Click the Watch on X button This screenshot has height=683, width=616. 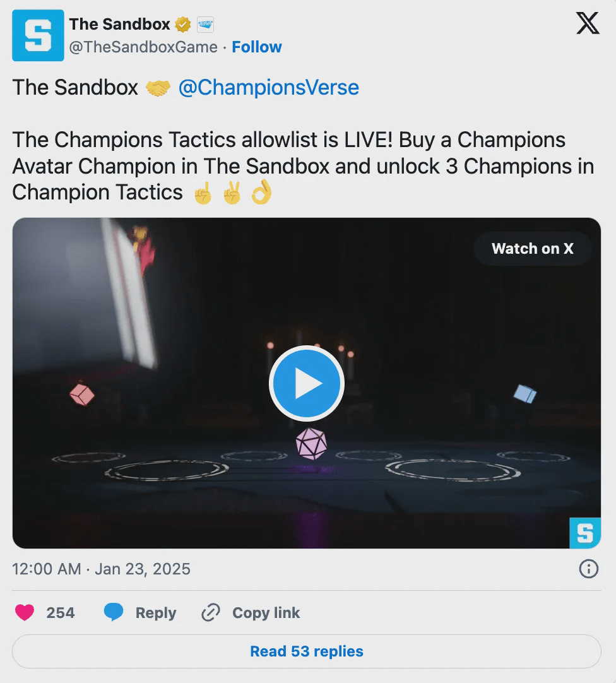532,248
